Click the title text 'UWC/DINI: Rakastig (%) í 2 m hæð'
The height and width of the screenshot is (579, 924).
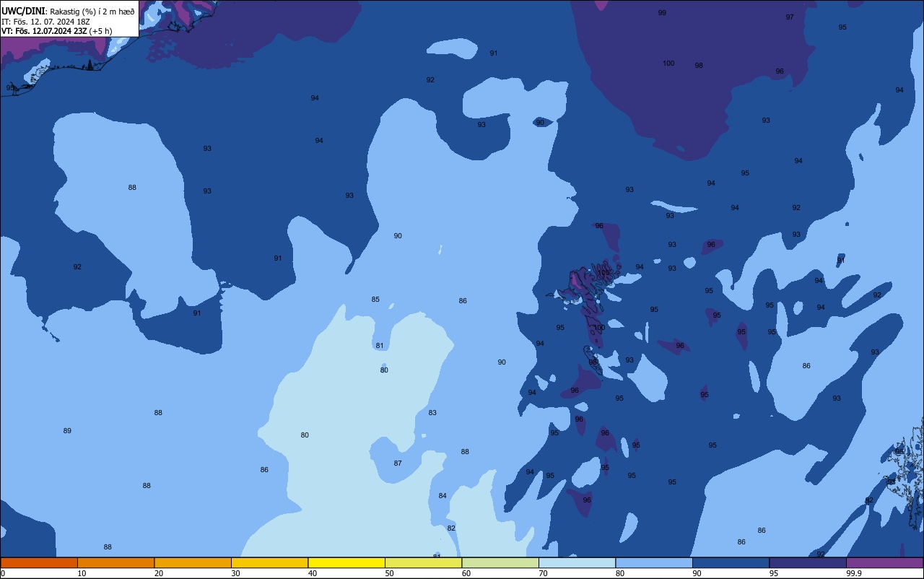tap(68, 11)
